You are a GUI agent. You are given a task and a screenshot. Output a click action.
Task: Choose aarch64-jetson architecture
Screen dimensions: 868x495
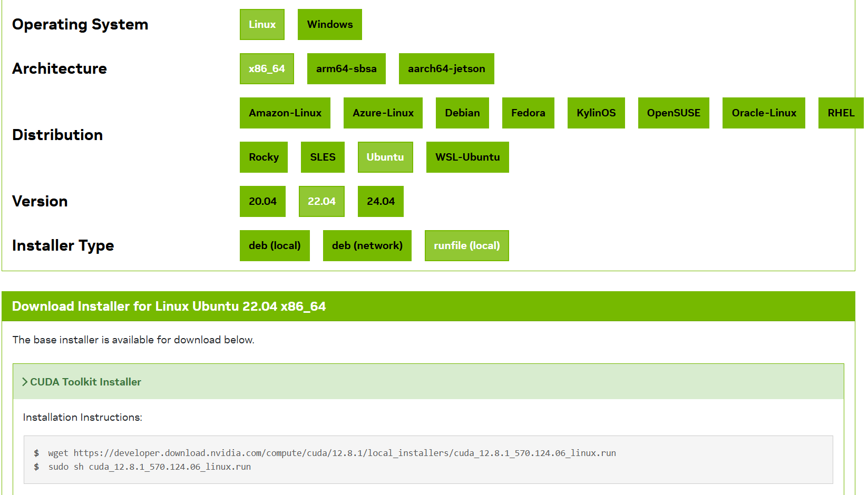(x=446, y=68)
